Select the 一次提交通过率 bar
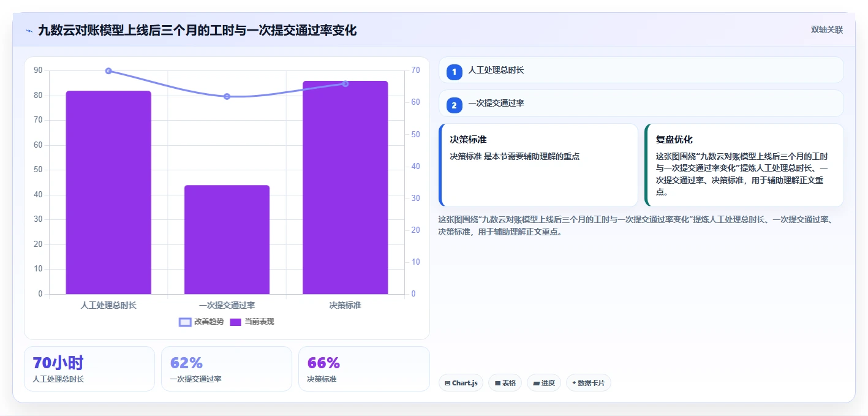Viewport: 868px width, 416px height. point(227,240)
